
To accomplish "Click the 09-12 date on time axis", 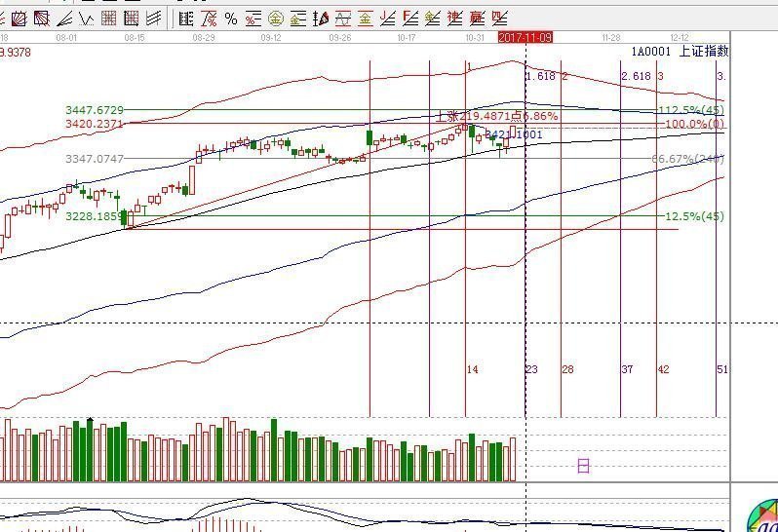I will click(271, 38).
